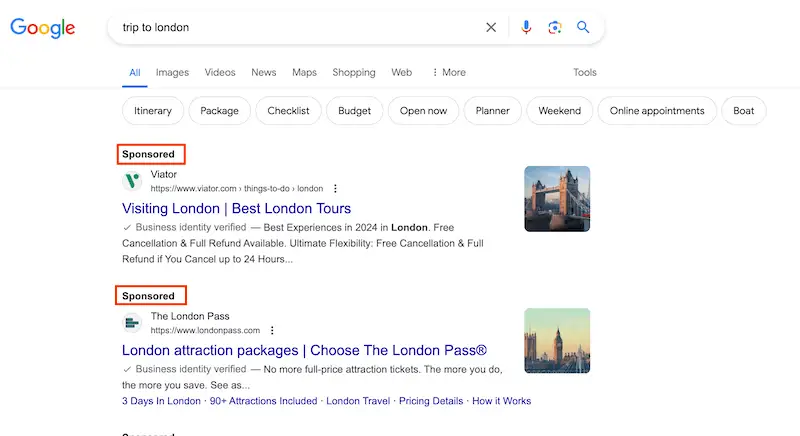Clear the search box with X icon
Image resolution: width=800 pixels, height=436 pixels.
491,28
